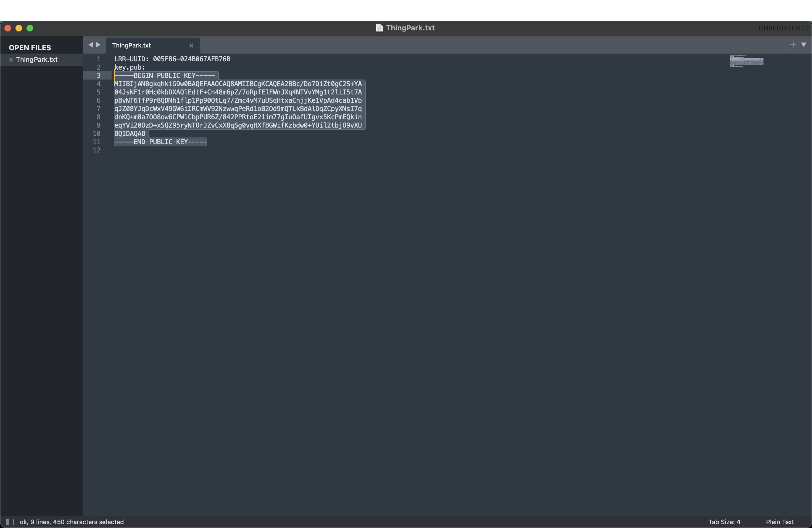This screenshot has height=528, width=812.
Task: Click the minimap code preview
Action: [747, 61]
